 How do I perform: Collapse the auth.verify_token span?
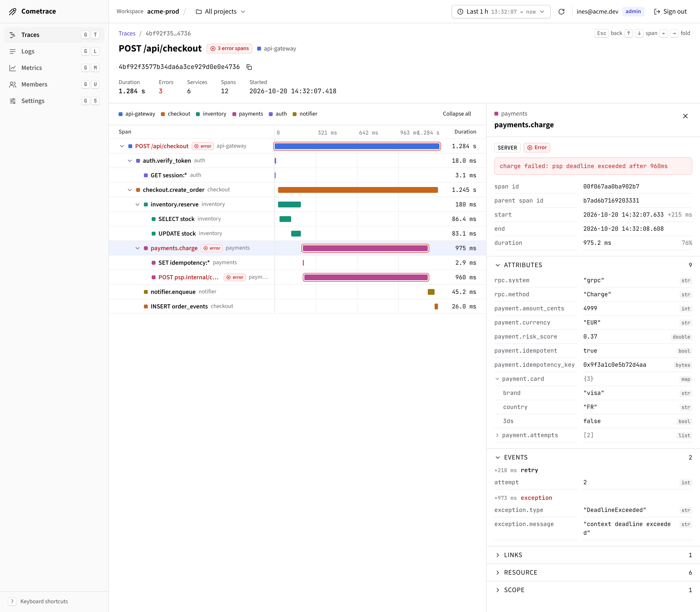coord(130,161)
